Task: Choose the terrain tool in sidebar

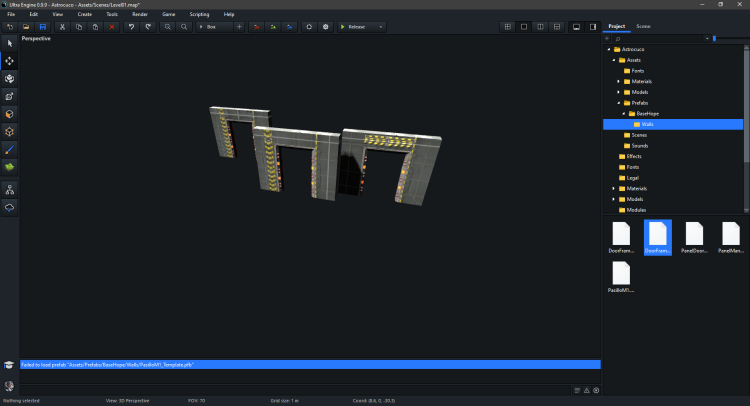Action: pyautogui.click(x=9, y=166)
